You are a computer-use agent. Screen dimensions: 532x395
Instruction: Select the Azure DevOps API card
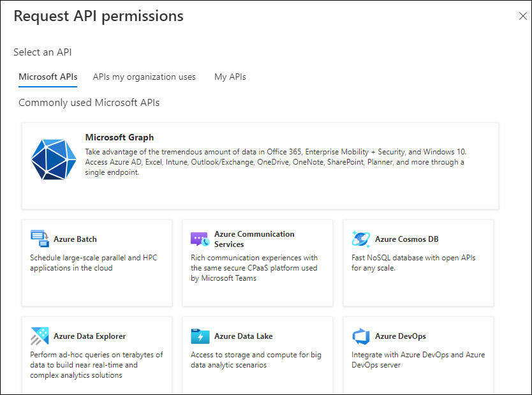point(418,356)
